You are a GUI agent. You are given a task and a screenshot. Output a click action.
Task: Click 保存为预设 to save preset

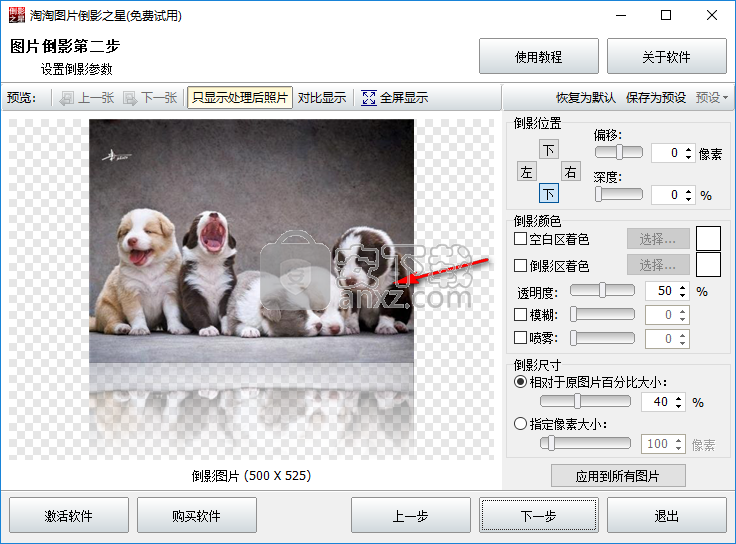[x=656, y=98]
